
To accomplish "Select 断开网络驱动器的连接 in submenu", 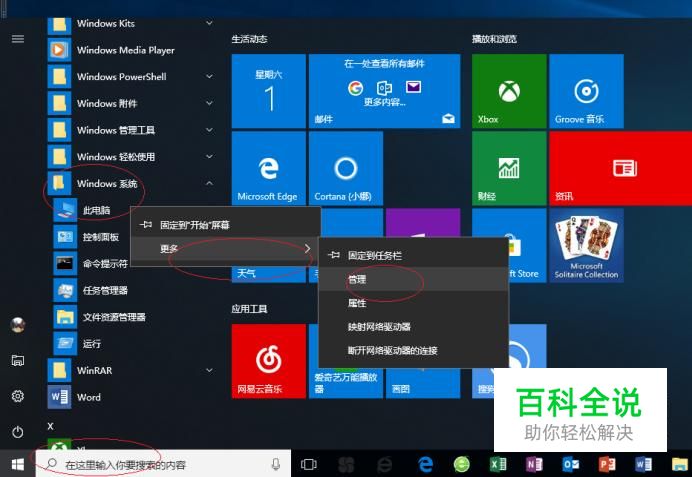I will click(413, 350).
